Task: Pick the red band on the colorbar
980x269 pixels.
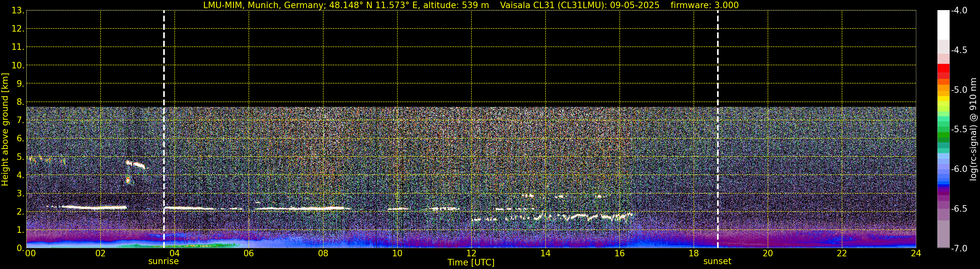Action: pyautogui.click(x=943, y=69)
